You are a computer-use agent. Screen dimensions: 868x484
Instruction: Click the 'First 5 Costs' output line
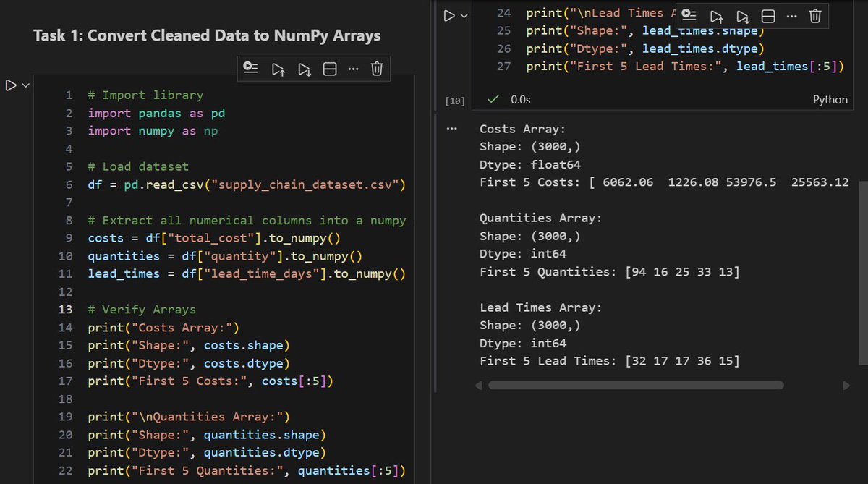(x=664, y=182)
